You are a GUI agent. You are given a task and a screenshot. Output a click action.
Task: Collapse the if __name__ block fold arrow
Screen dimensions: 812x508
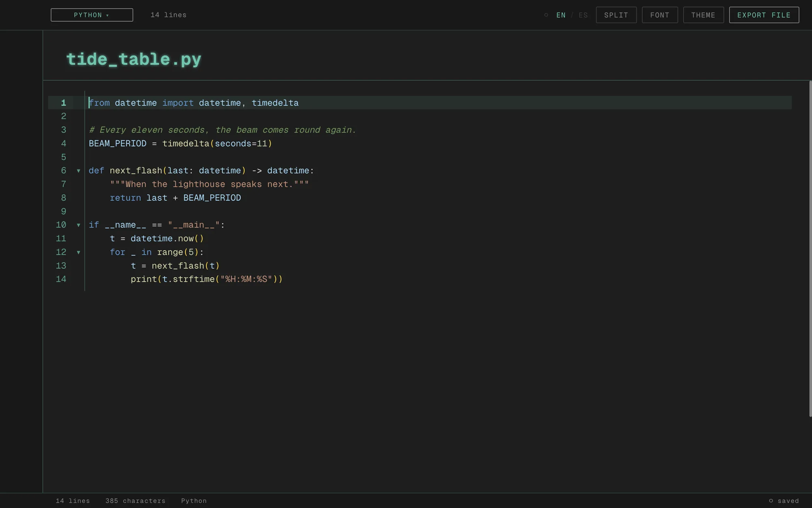click(x=78, y=225)
